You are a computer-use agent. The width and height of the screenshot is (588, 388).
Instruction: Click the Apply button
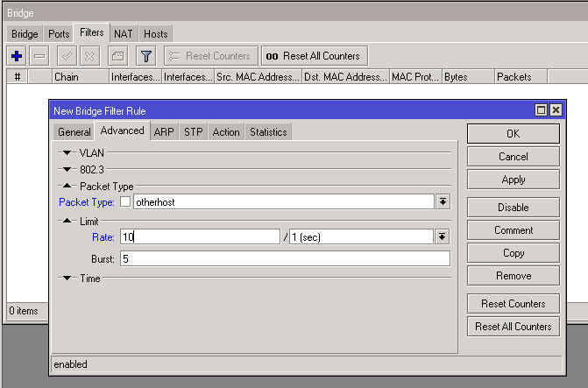pyautogui.click(x=513, y=180)
